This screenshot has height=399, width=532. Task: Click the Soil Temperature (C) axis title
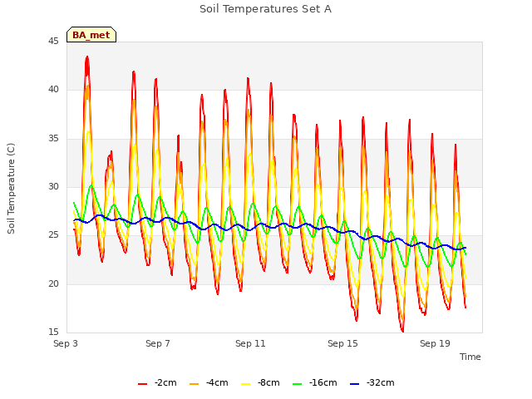point(11,189)
